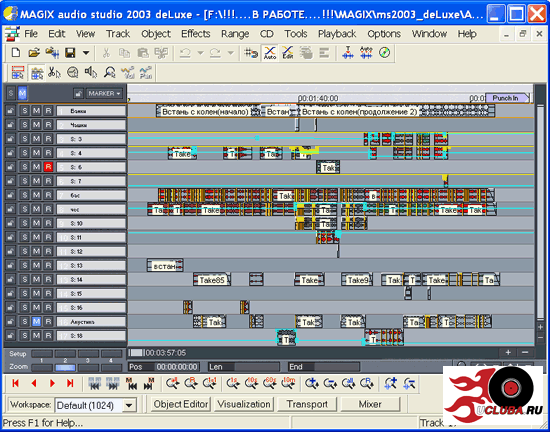Click the CD disc icon in toolbar
Viewport: 550px width, 432px height.
[x=384, y=53]
